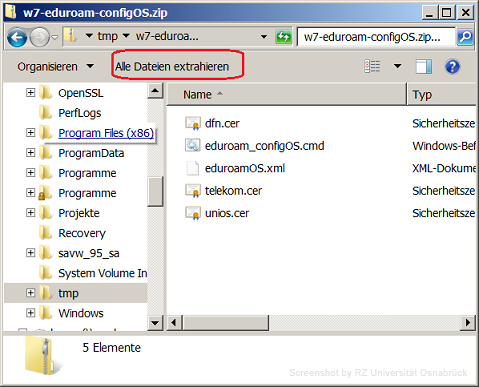Click the folder icon in the address bar
Image resolution: width=479 pixels, height=387 pixels.
point(70,35)
